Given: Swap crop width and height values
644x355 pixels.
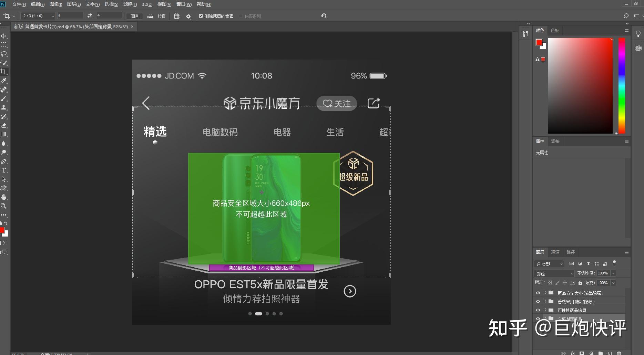Looking at the screenshot, I should [x=90, y=16].
